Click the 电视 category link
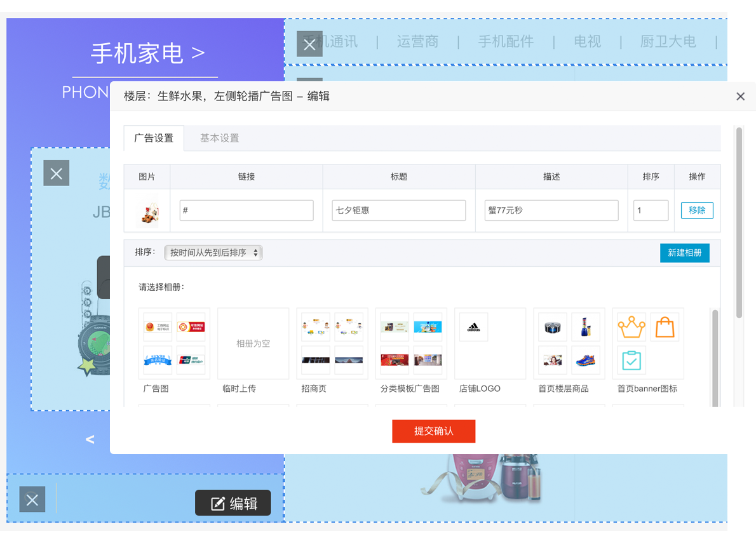 click(587, 41)
